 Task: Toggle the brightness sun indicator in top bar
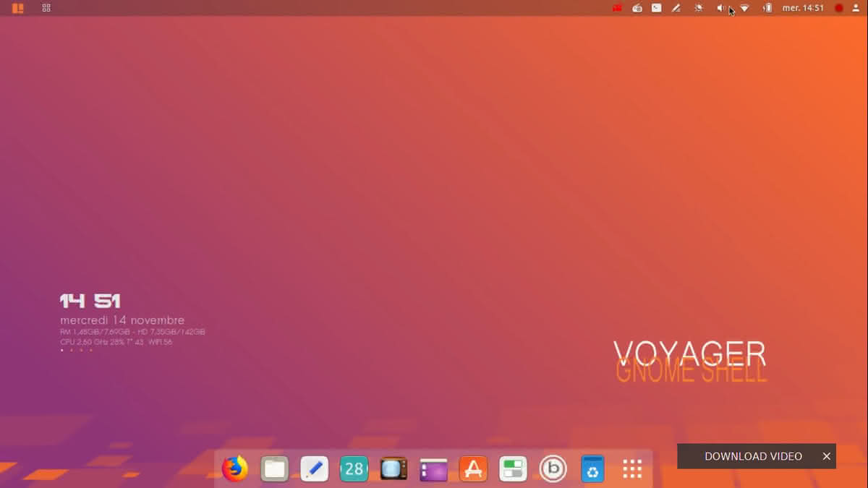point(699,8)
